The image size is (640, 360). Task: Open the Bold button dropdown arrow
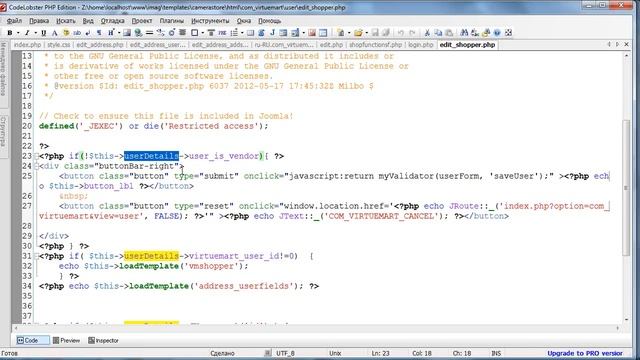point(18,33)
